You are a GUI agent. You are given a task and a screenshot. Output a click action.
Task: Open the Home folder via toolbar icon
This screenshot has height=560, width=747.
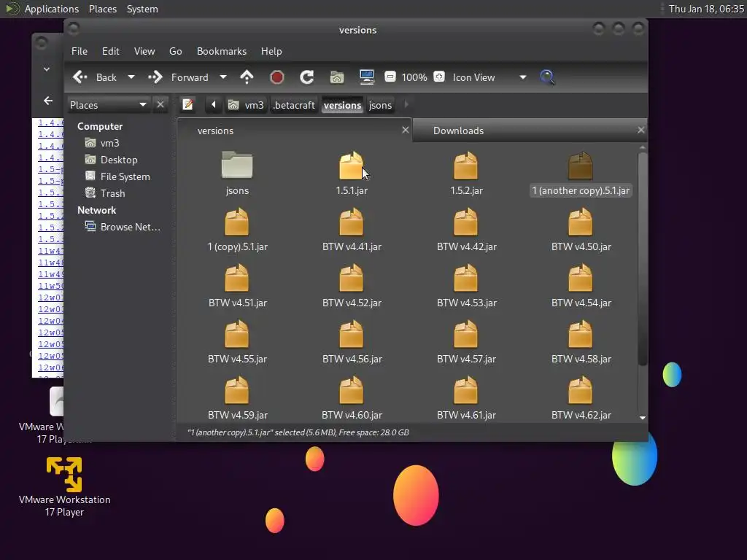[x=337, y=77]
